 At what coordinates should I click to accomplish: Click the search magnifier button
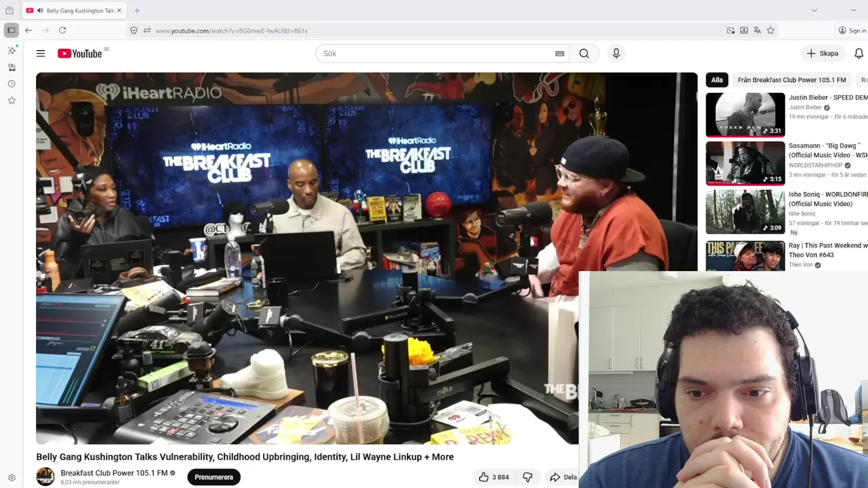coord(584,54)
